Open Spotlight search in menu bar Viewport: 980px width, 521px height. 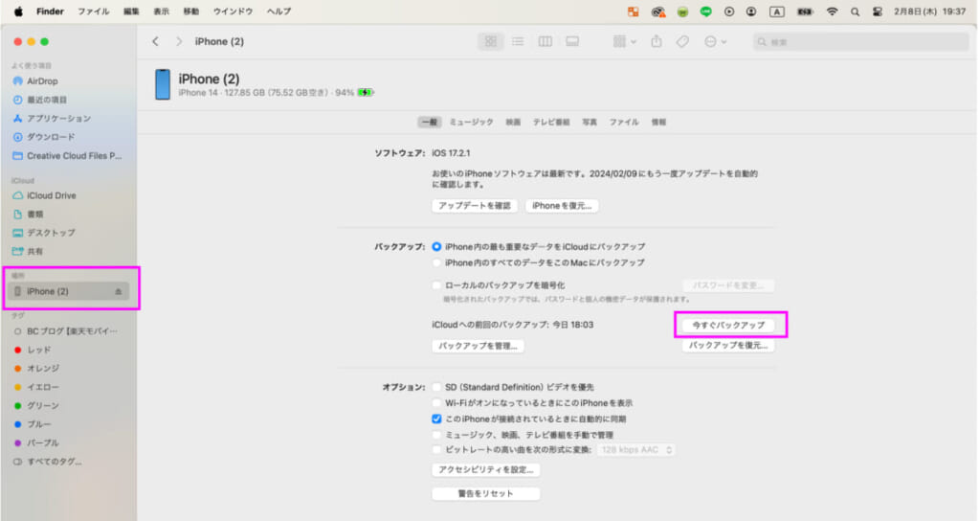[x=855, y=11]
